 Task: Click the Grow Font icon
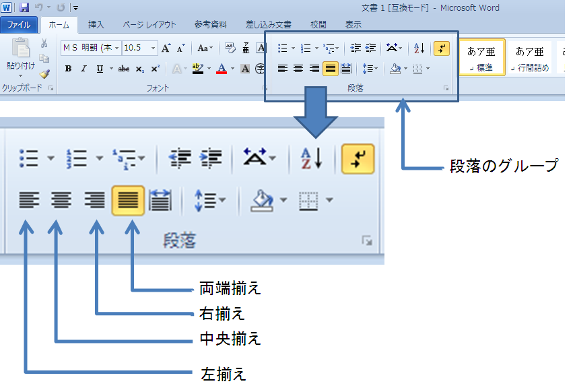point(166,48)
